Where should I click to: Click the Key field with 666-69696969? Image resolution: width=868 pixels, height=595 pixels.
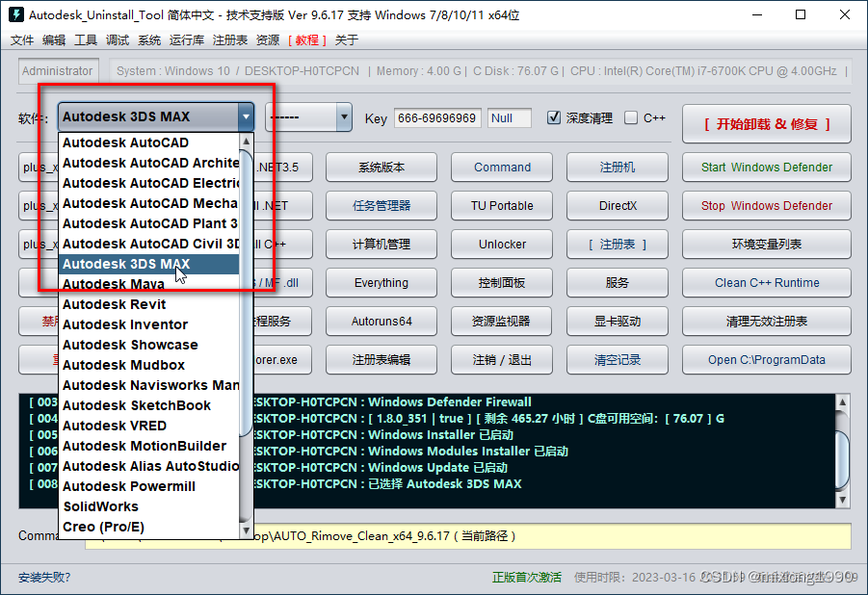pos(437,117)
